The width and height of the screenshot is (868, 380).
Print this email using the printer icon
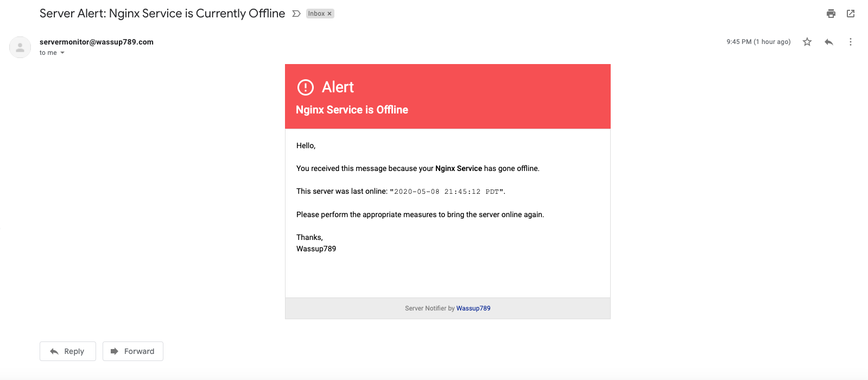[831, 14]
